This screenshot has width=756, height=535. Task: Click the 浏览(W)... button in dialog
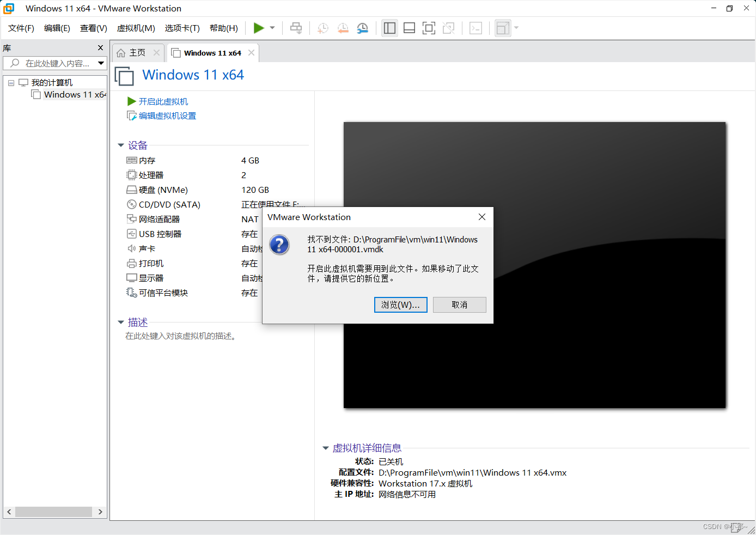(x=401, y=305)
